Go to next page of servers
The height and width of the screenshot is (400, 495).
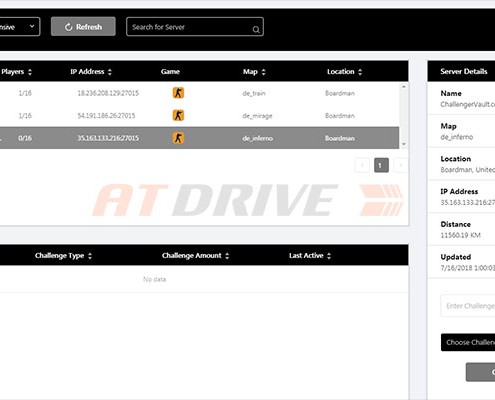point(401,165)
